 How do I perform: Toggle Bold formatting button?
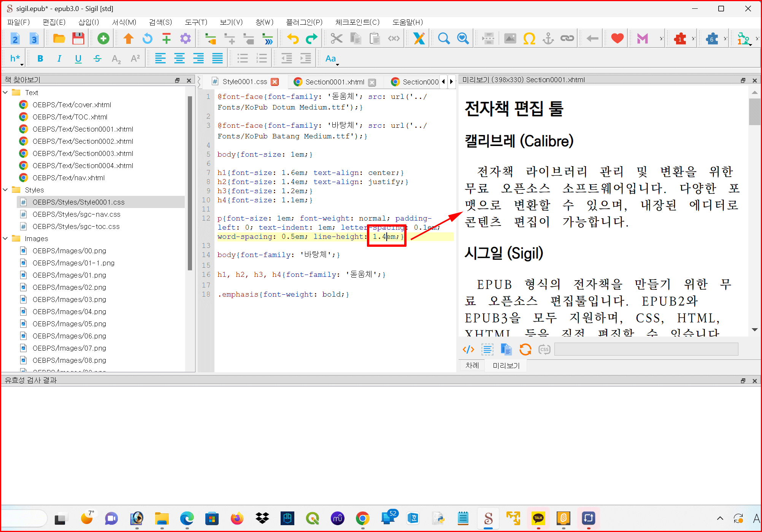click(40, 59)
